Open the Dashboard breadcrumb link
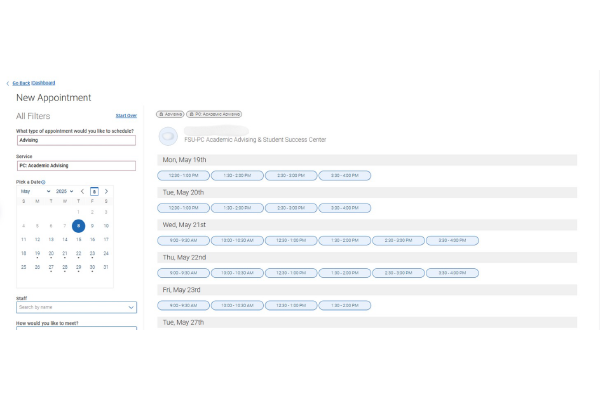 pyautogui.click(x=43, y=83)
